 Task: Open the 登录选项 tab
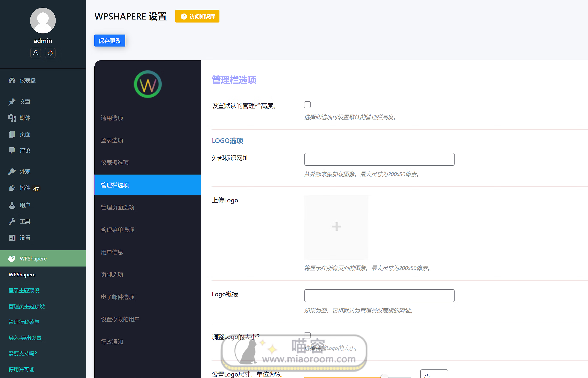148,140
